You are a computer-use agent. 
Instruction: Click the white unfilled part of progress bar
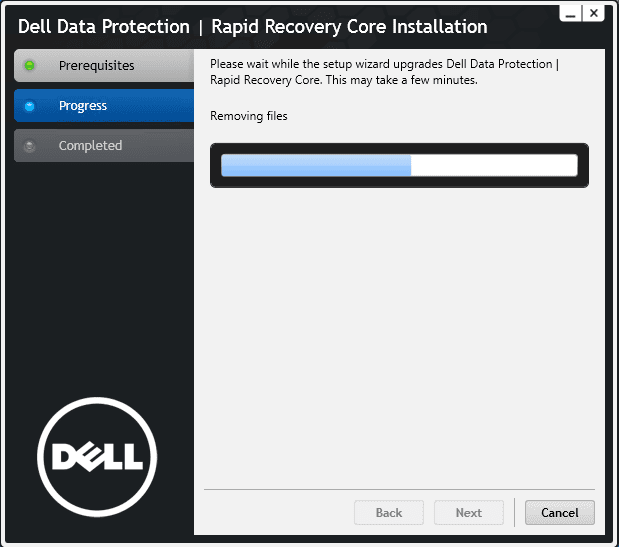[495, 165]
